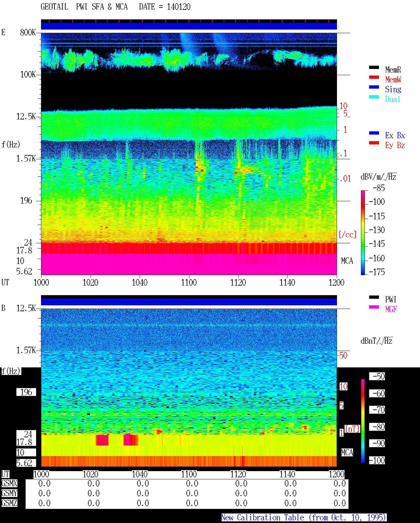Screen dimensions: 420x523
Task: Click the 1100 tick under E spectrogram
Action: [x=189, y=283]
